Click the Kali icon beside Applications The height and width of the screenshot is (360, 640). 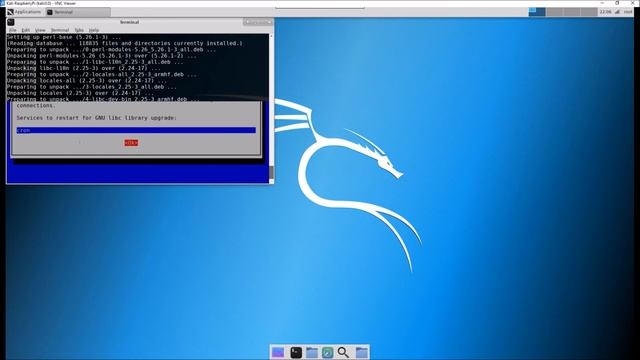(11, 12)
